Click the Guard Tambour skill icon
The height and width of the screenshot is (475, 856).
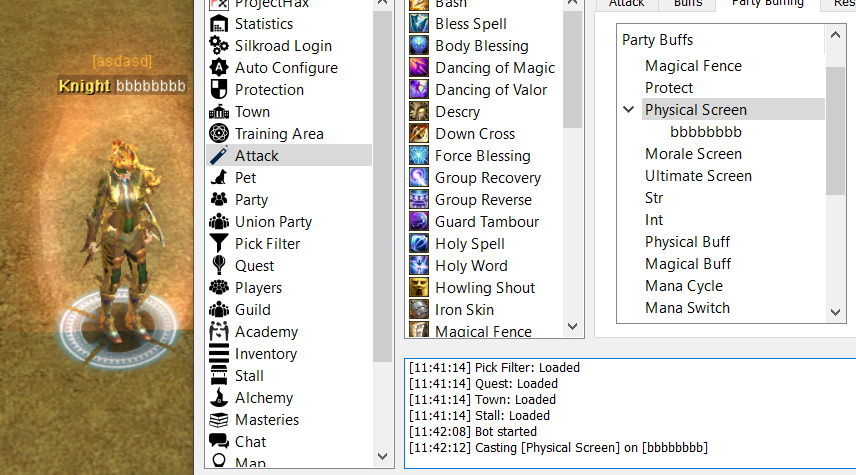419,221
